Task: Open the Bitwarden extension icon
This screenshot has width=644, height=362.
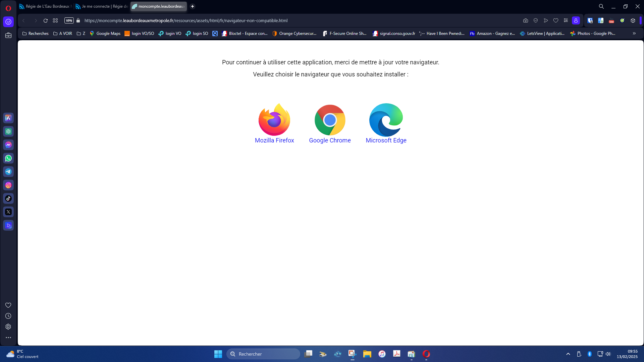Action: (x=590, y=20)
